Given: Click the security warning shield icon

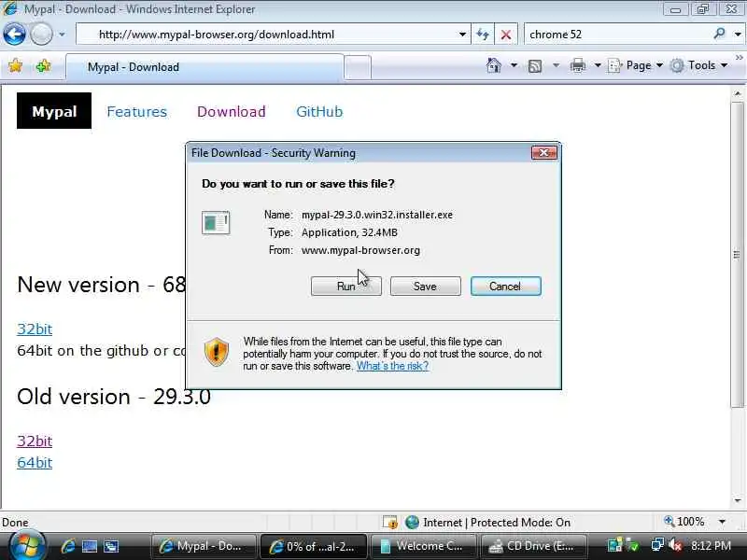Looking at the screenshot, I should (x=217, y=352).
